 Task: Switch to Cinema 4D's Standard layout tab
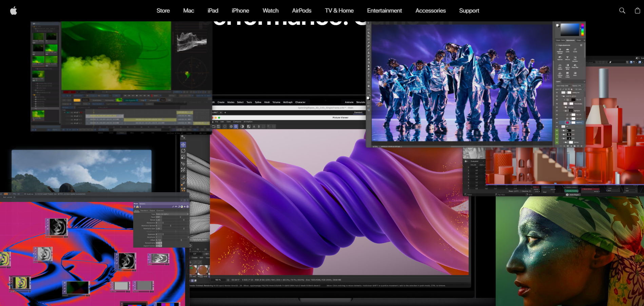coord(358,112)
